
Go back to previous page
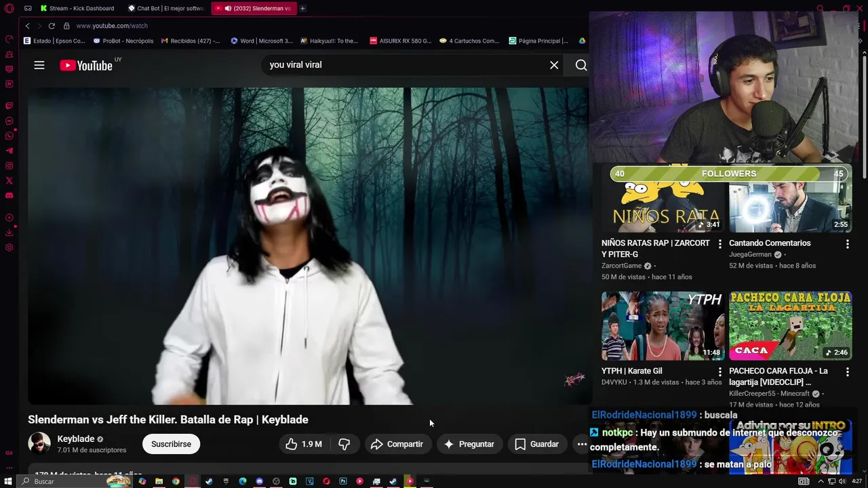pyautogui.click(x=27, y=26)
